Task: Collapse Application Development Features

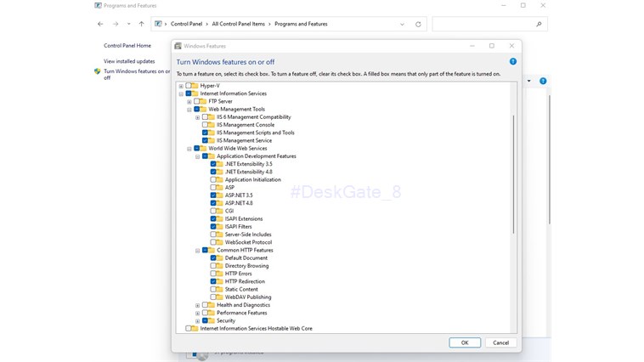Action: pyautogui.click(x=198, y=156)
